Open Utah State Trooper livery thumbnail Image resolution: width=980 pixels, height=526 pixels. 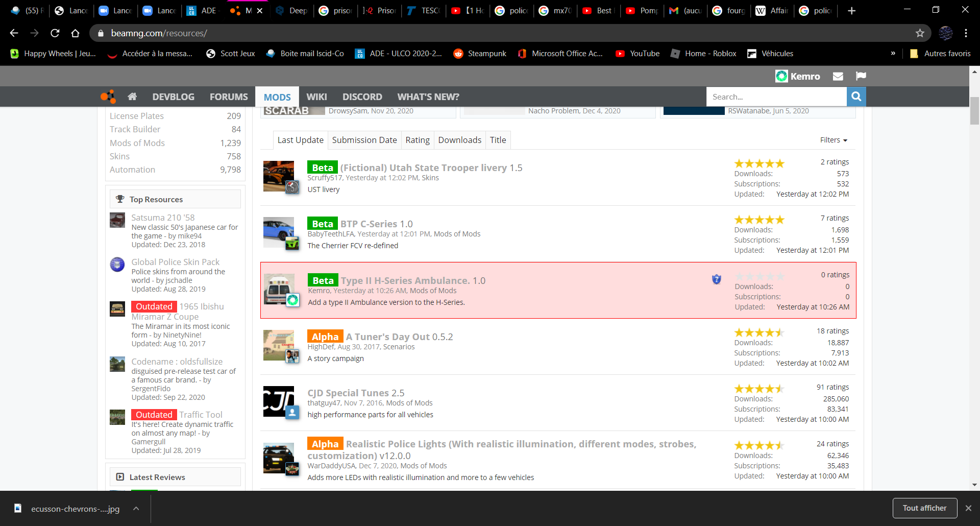[279, 176]
